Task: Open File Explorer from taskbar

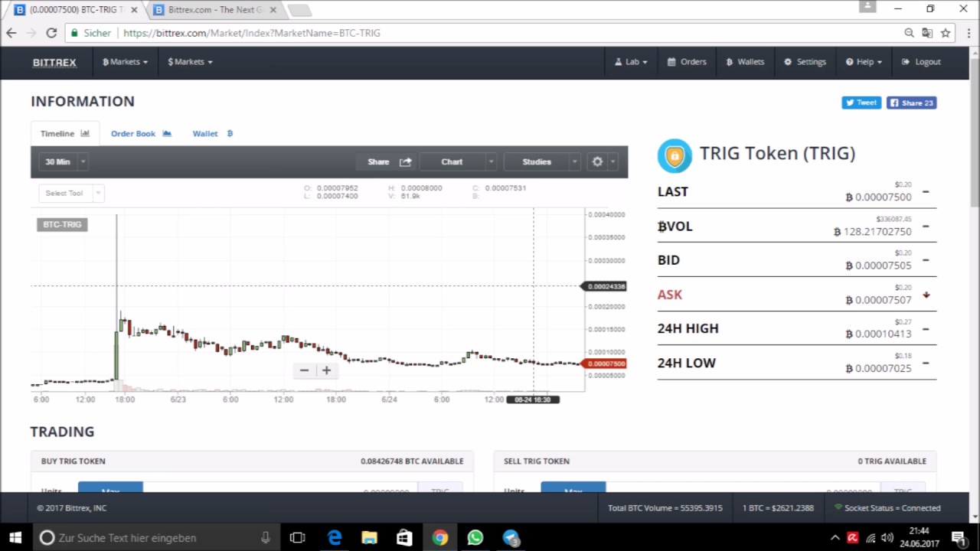Action: 369,537
